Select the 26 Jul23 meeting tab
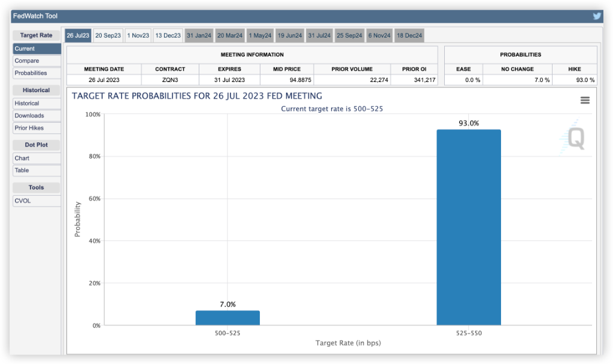 point(78,35)
